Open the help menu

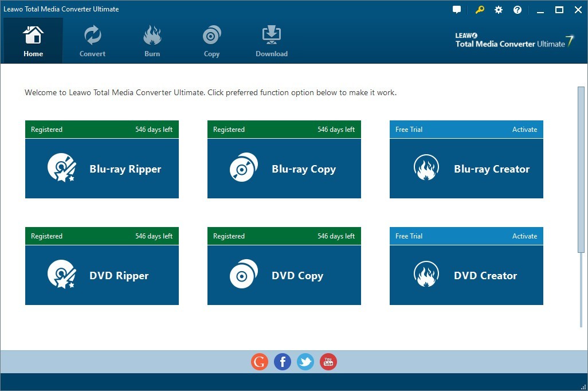pos(518,9)
